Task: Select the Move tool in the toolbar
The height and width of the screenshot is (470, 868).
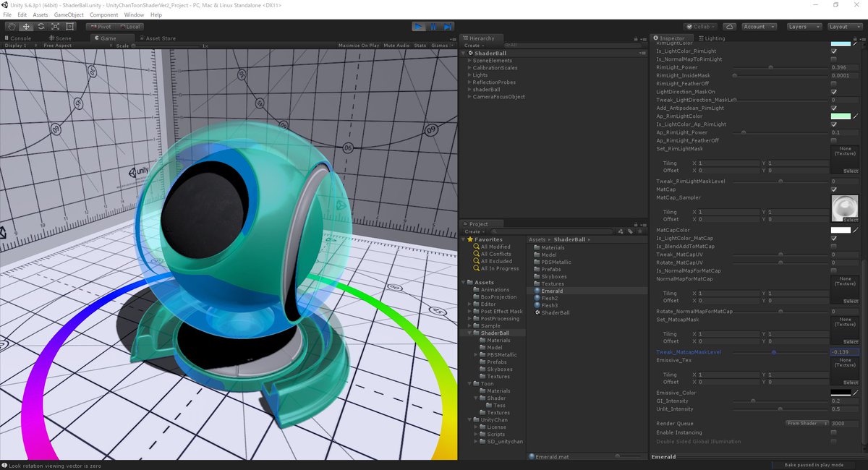Action: click(26, 27)
